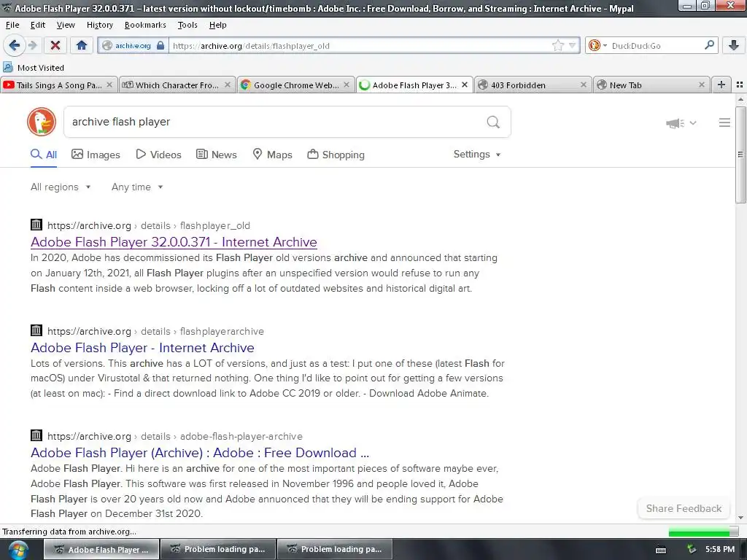747x560 pixels.
Task: Open the File menu
Action: [x=12, y=25]
